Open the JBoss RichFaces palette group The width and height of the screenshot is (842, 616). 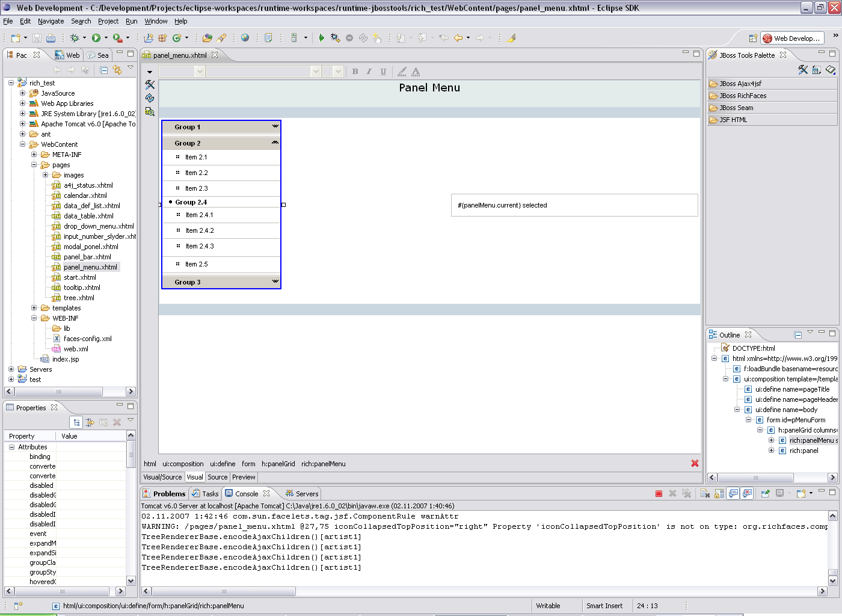pyautogui.click(x=743, y=96)
